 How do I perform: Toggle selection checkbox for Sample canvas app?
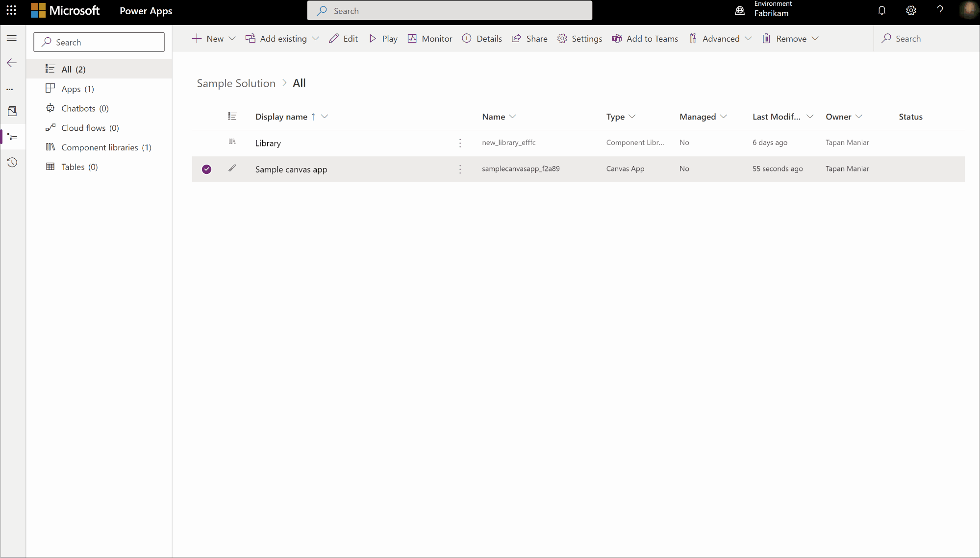[x=206, y=169]
